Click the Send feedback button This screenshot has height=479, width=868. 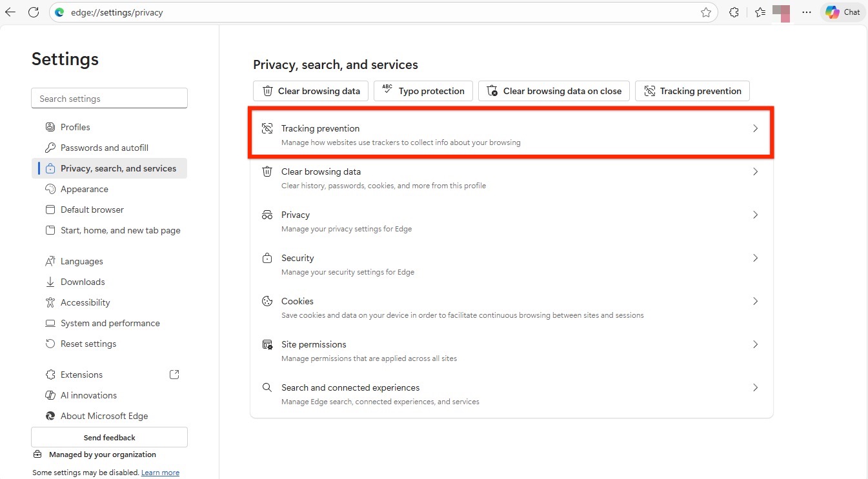pos(108,437)
